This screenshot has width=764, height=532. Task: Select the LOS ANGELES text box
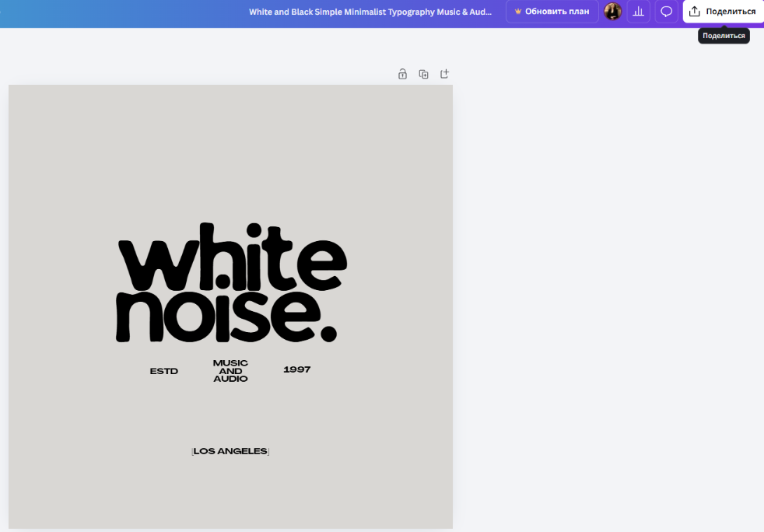[x=230, y=451]
